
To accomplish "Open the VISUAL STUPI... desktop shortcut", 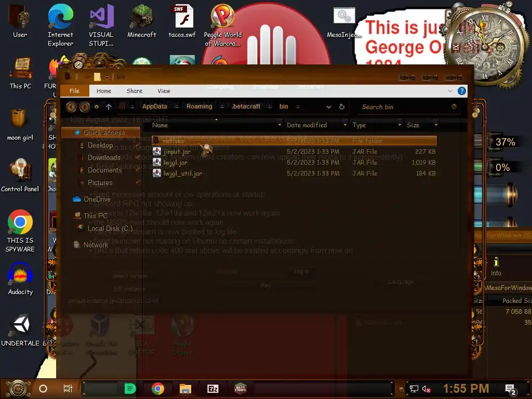I will pyautogui.click(x=101, y=24).
